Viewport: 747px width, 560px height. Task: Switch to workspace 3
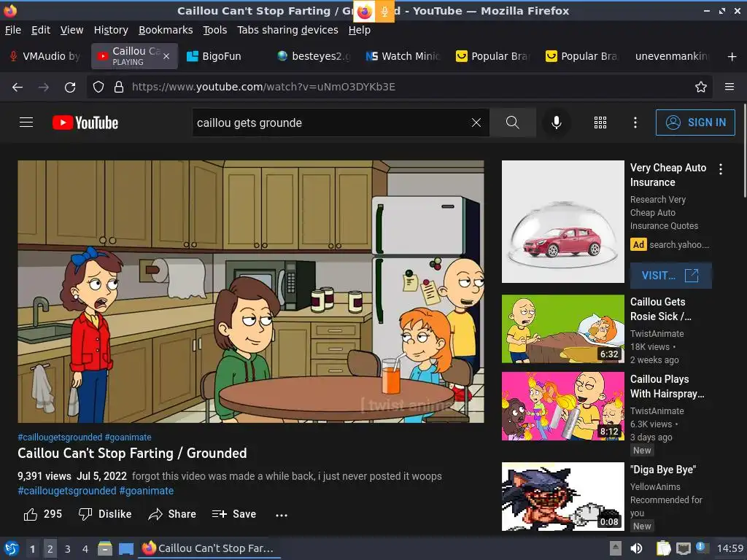tap(68, 549)
